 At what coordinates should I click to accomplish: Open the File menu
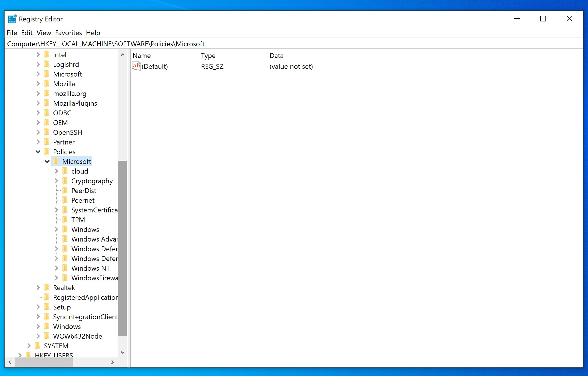[12, 33]
